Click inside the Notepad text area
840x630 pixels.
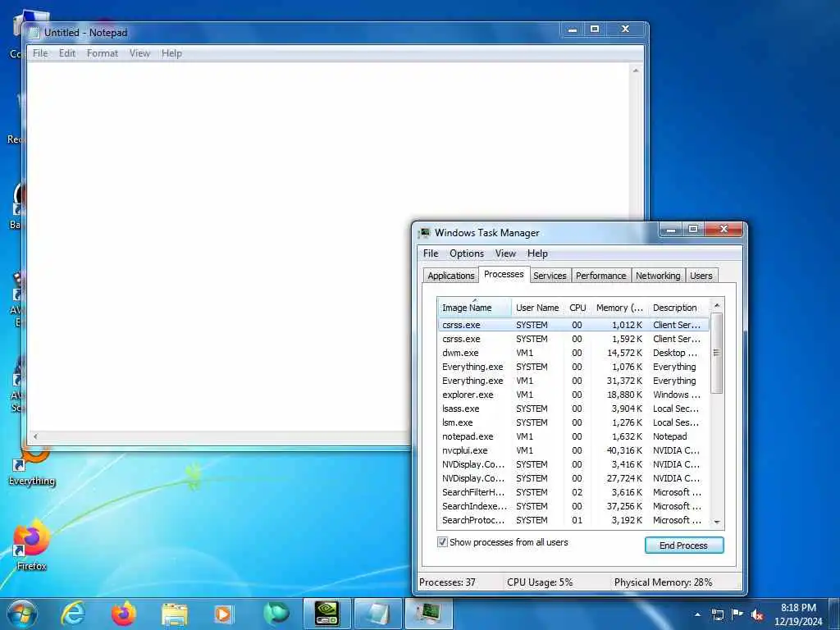click(x=328, y=246)
